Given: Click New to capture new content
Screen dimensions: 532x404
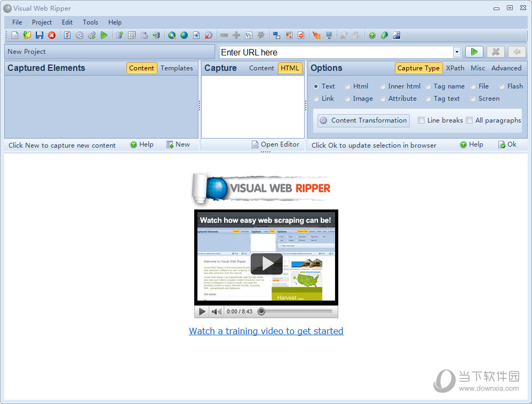Looking at the screenshot, I should click(178, 145).
